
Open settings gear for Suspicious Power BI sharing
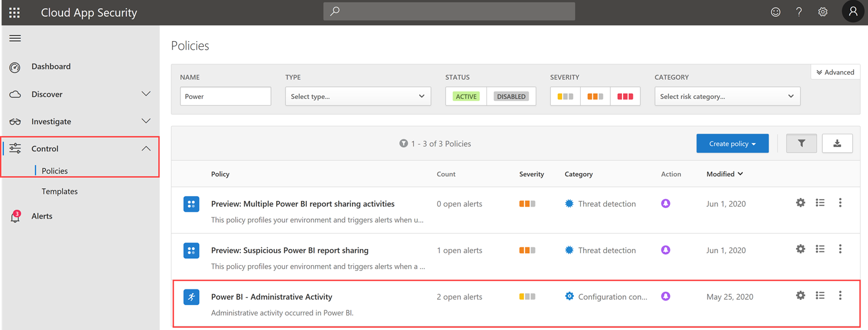(x=800, y=249)
